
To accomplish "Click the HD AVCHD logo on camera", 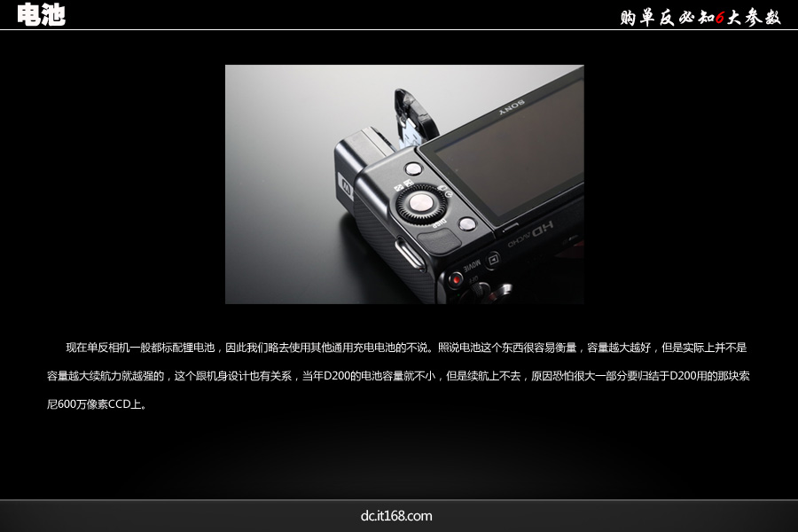I will [534, 228].
